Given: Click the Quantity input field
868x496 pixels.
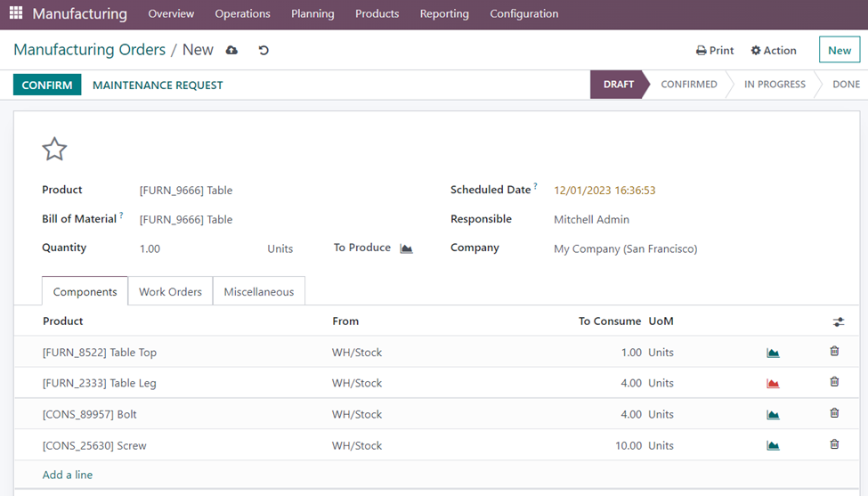Looking at the screenshot, I should [x=196, y=249].
